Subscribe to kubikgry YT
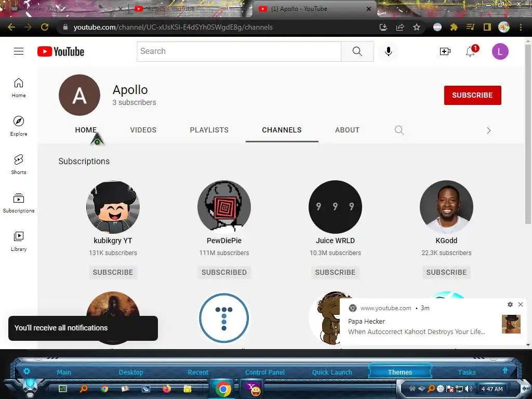The width and height of the screenshot is (532, 399). 113,272
